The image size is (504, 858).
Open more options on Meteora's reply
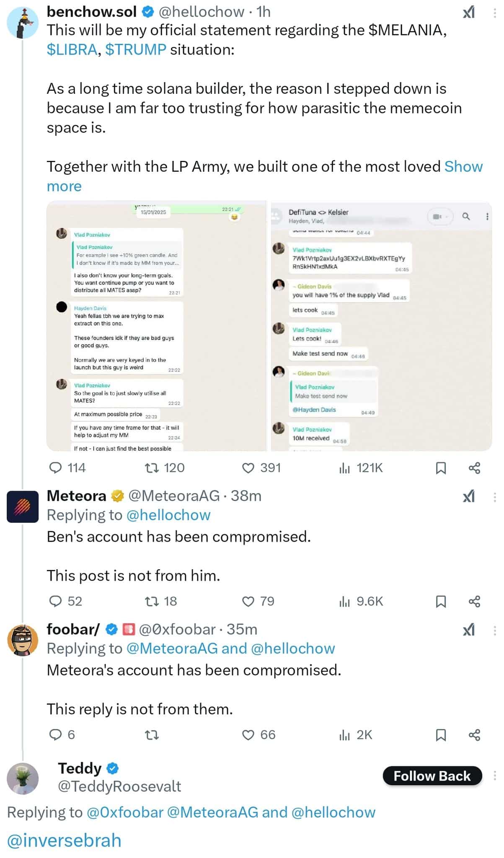coord(495,497)
